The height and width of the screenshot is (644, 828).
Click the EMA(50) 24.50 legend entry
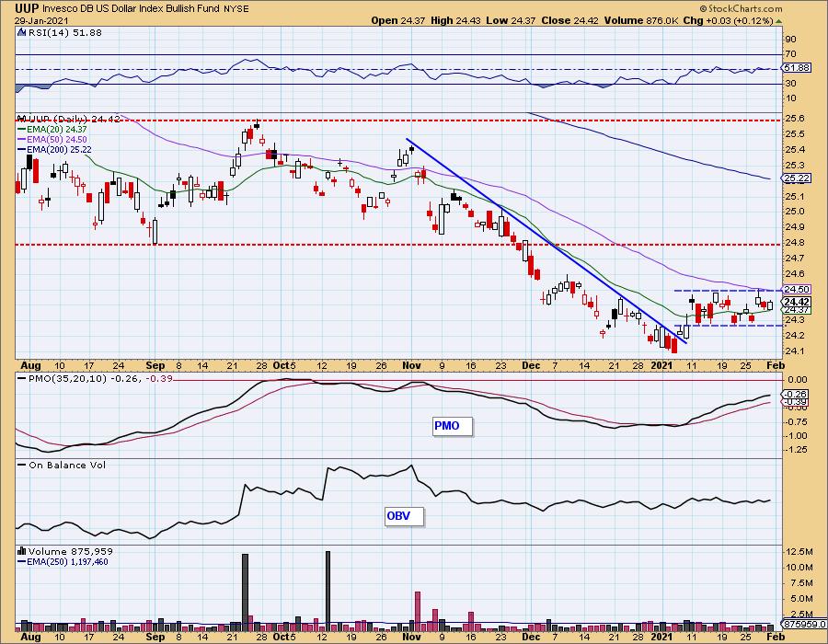pos(56,139)
